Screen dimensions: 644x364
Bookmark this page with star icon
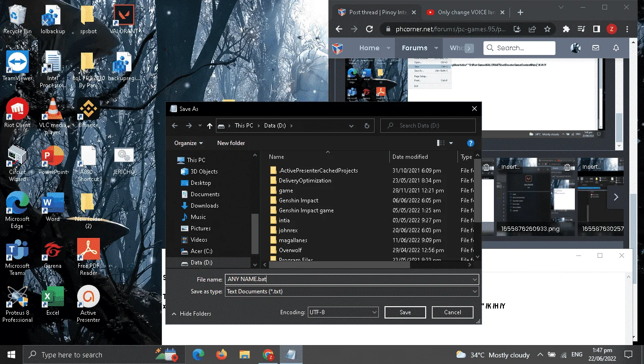[547, 29]
